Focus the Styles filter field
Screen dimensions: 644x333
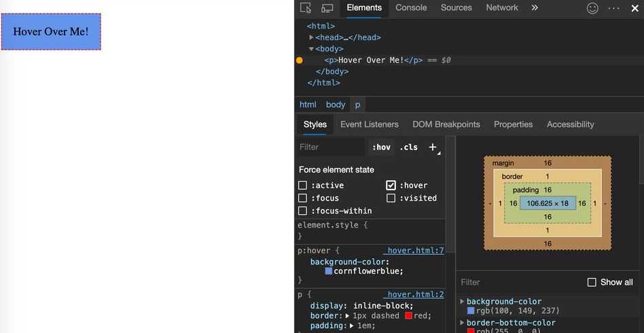331,147
